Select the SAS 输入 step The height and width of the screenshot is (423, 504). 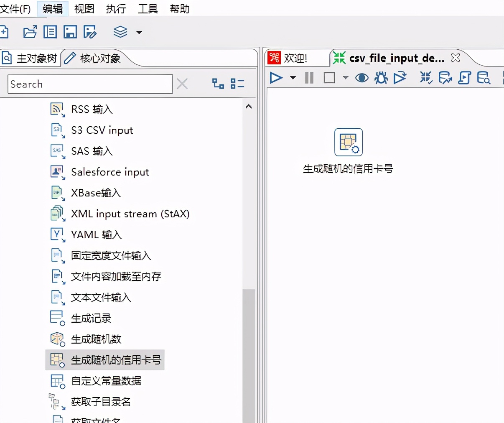click(92, 151)
